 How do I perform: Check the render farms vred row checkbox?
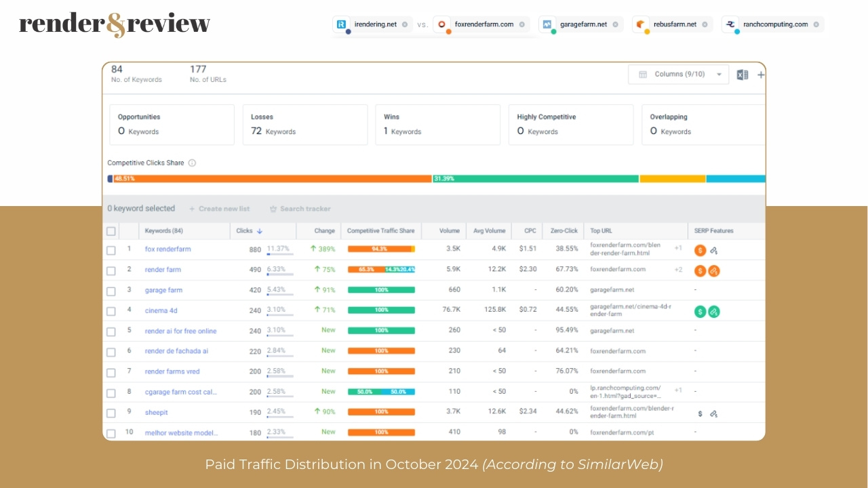[x=111, y=372]
